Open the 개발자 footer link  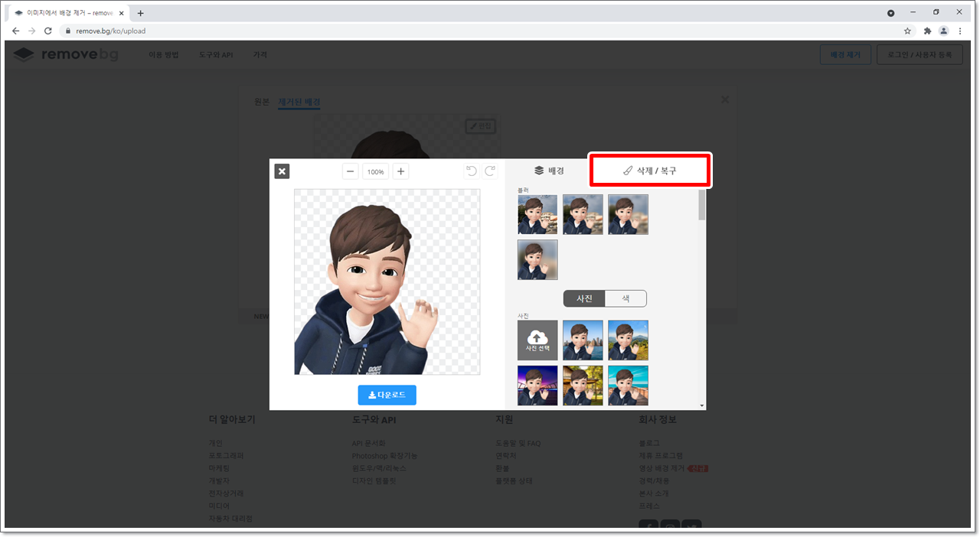219,480
